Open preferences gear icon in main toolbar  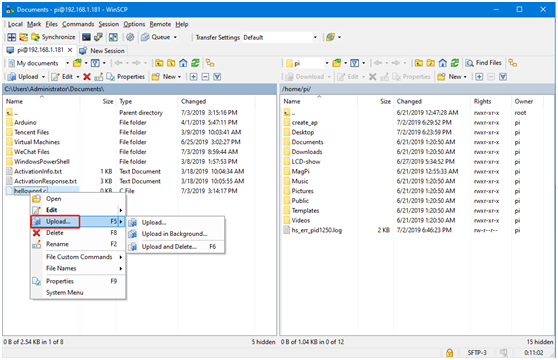[x=130, y=37]
